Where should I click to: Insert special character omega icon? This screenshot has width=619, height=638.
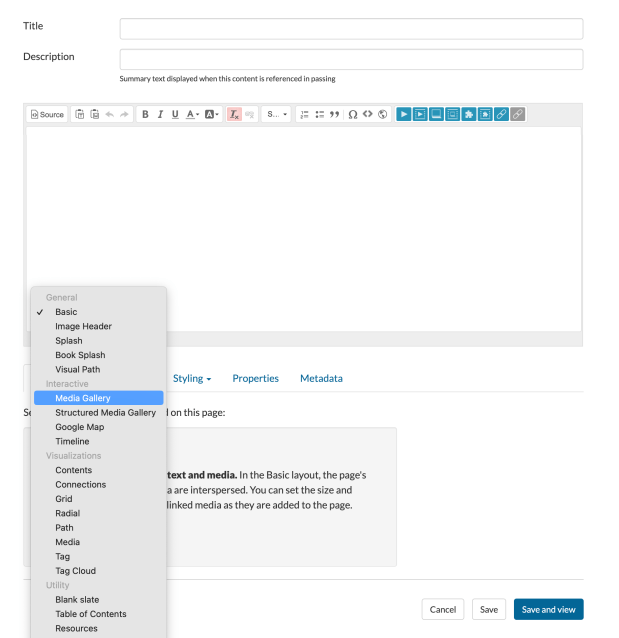353,115
